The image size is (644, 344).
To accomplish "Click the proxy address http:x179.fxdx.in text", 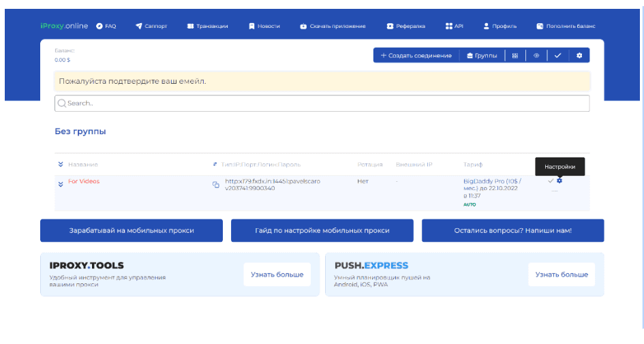I will pyautogui.click(x=273, y=185).
